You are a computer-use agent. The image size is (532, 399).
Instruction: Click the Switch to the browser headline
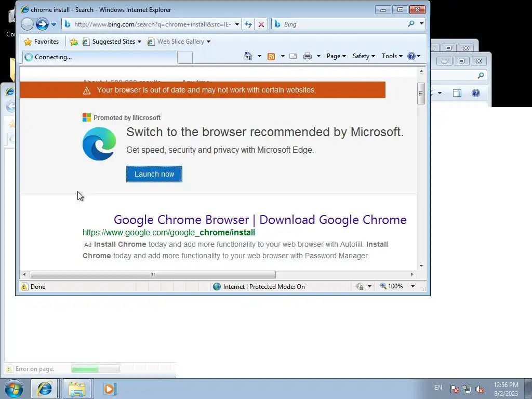click(x=264, y=132)
